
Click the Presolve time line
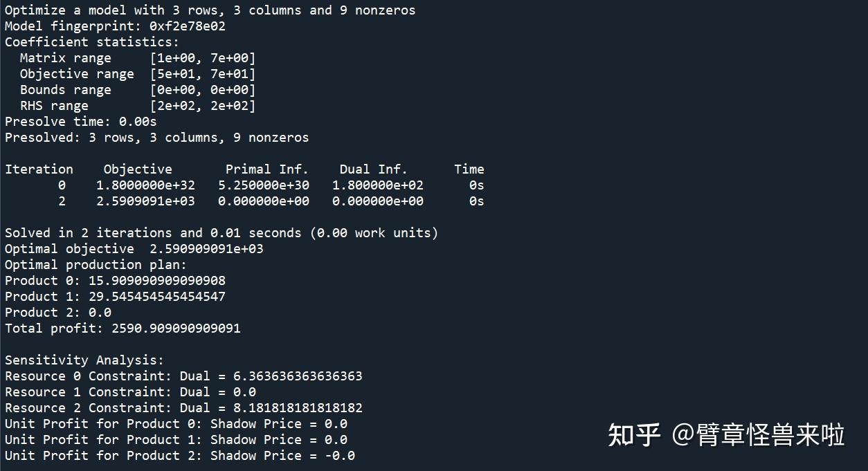(81, 122)
